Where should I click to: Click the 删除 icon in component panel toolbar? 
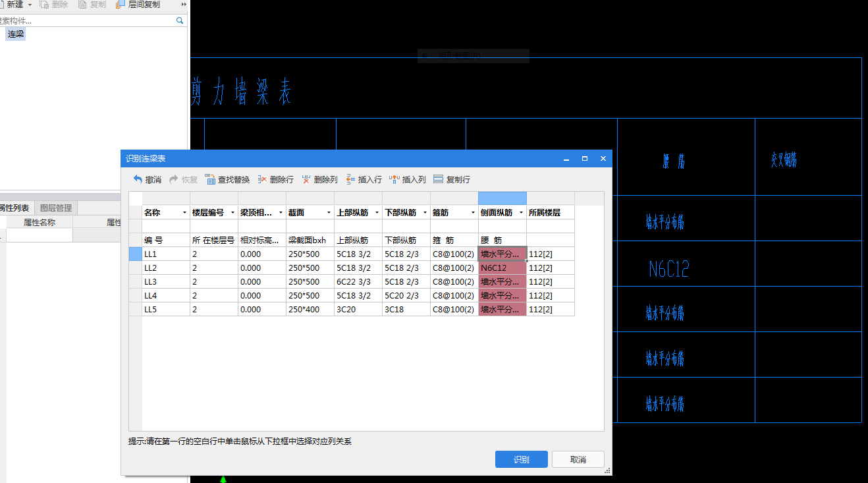(45, 5)
